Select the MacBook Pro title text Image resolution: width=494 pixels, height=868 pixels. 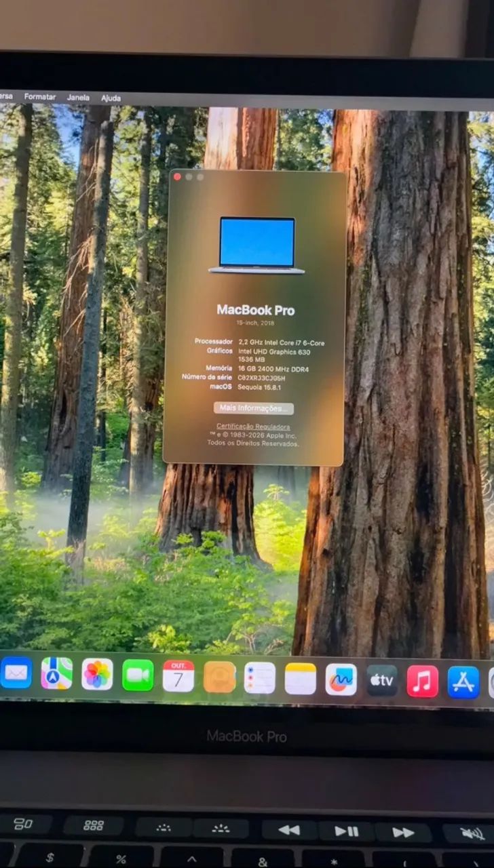[256, 310]
